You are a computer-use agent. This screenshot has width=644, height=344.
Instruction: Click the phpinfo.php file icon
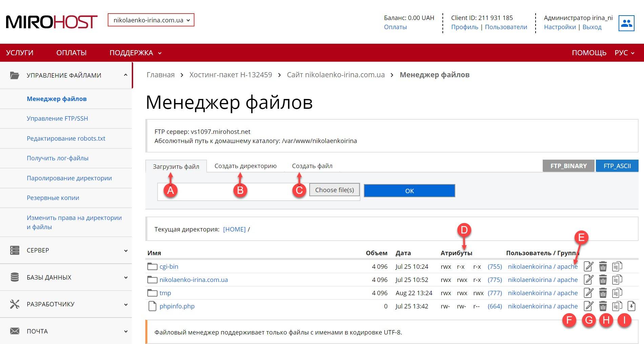click(152, 306)
